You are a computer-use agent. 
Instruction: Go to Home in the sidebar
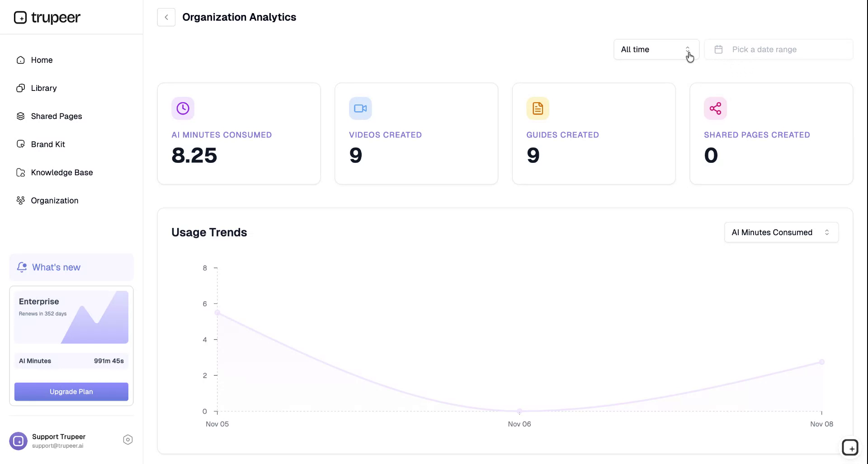(42, 60)
